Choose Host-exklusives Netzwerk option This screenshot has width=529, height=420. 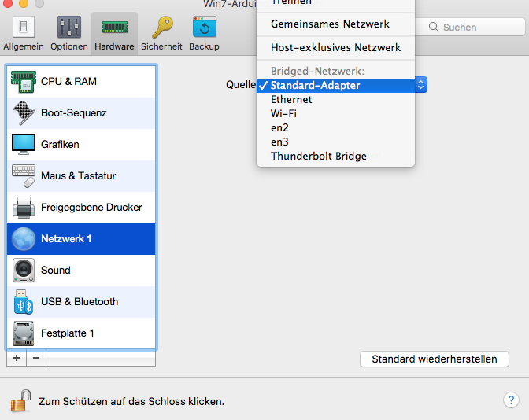[335, 47]
